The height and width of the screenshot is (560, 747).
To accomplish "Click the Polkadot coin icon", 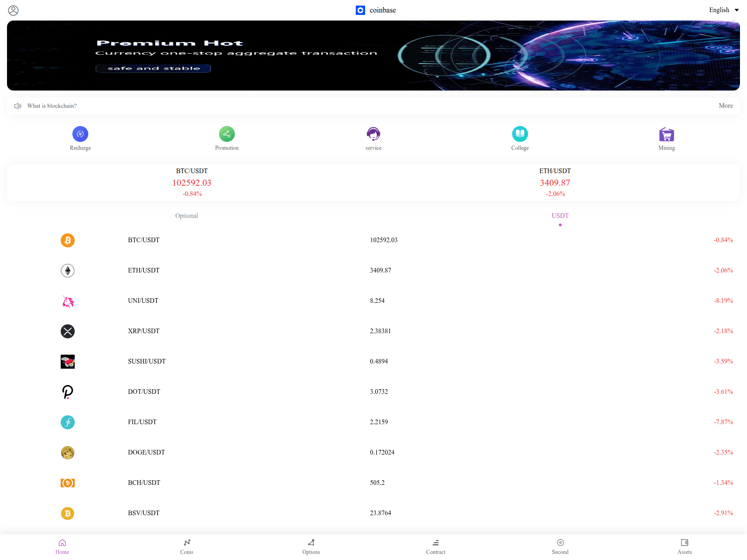I will tap(68, 392).
